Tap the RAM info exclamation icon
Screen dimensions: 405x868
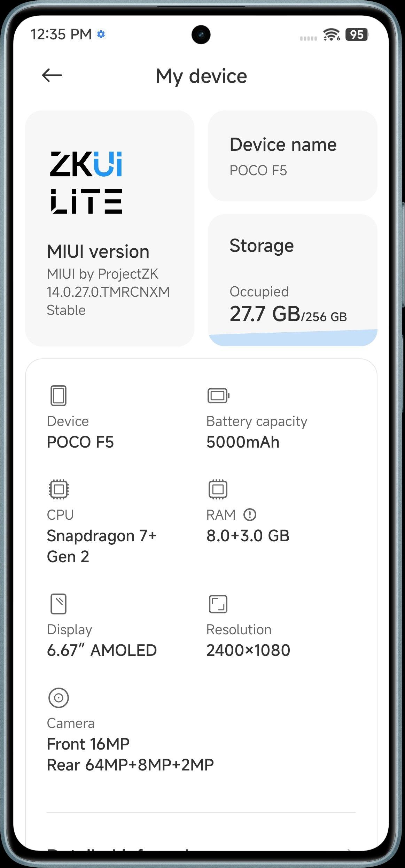click(250, 514)
